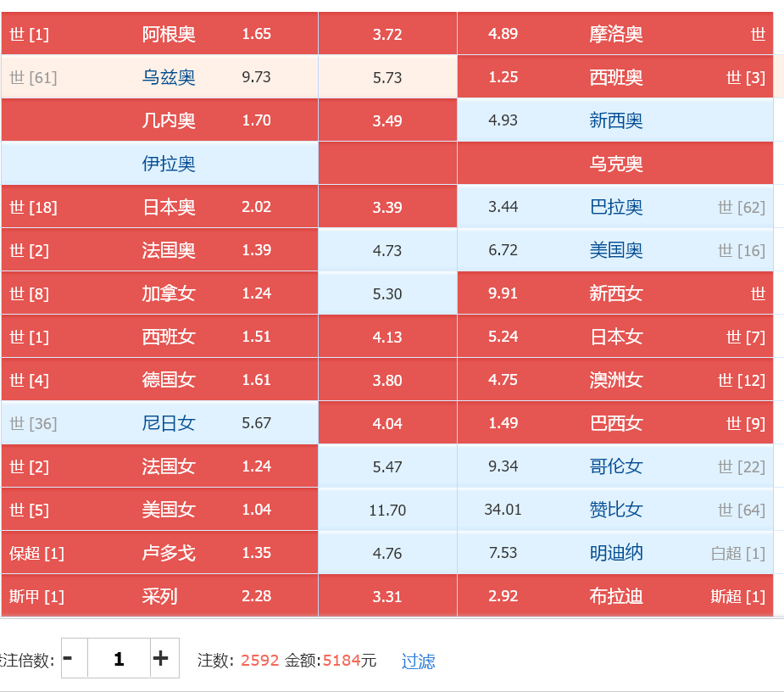784x692 pixels.
Task: Toggle 日本女 away win odds 5.24
Action: [x=615, y=336]
